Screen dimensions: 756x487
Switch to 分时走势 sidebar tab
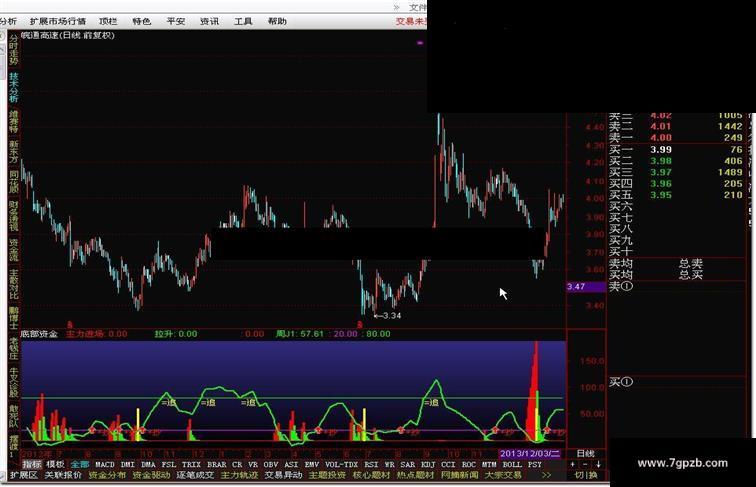[x=14, y=50]
